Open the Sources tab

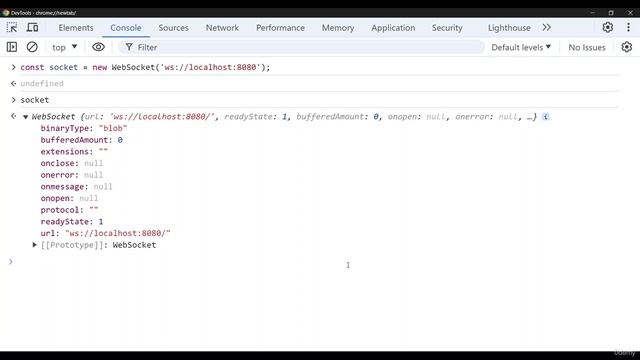(173, 28)
